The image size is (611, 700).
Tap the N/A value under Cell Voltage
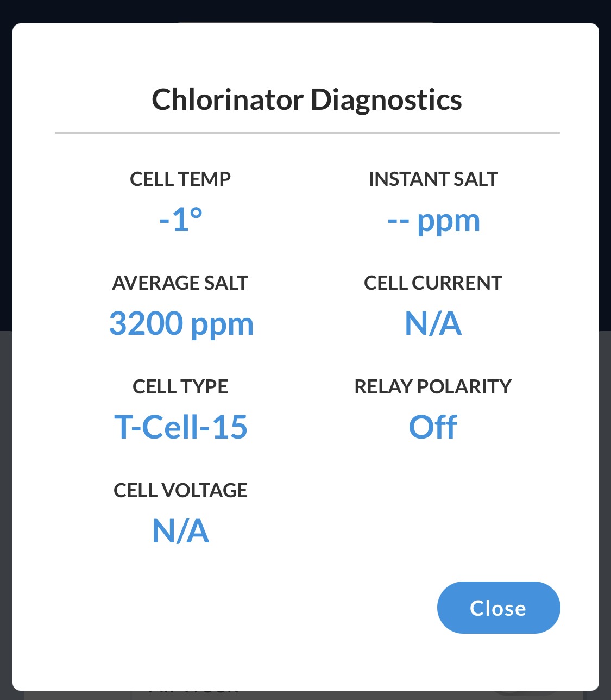point(181,531)
